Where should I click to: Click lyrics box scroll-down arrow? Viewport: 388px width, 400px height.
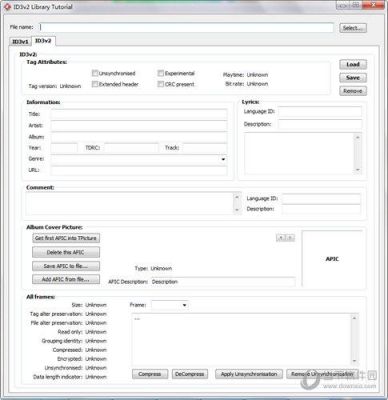(x=358, y=170)
